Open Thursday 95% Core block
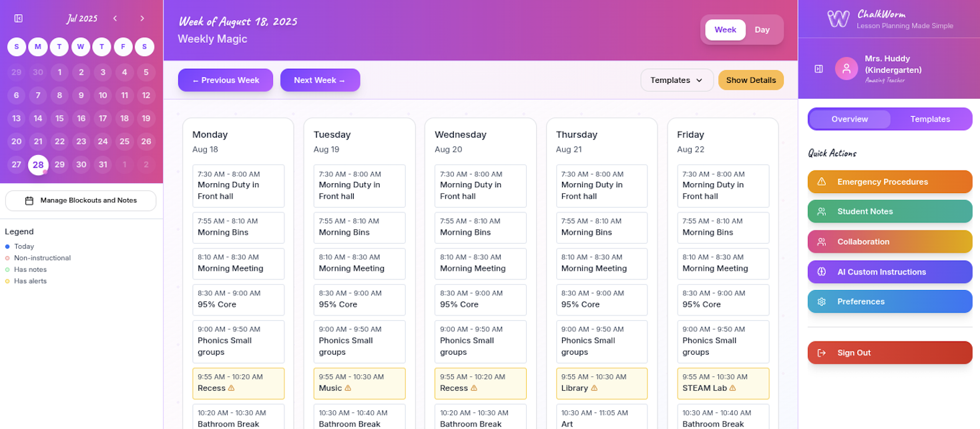The width and height of the screenshot is (980, 429). click(602, 299)
